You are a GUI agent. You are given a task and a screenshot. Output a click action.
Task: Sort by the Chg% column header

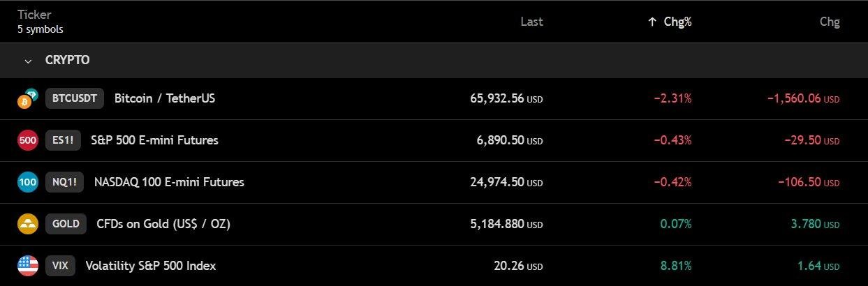(x=670, y=22)
